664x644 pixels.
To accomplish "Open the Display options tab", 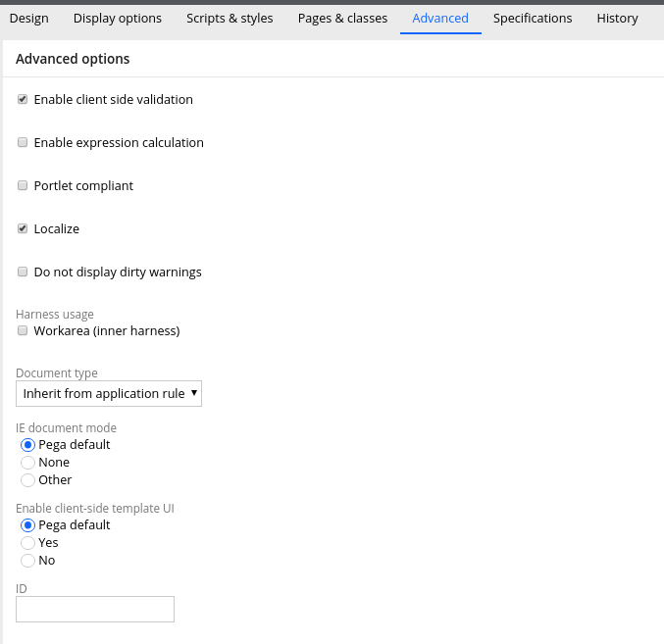I will pos(118,19).
